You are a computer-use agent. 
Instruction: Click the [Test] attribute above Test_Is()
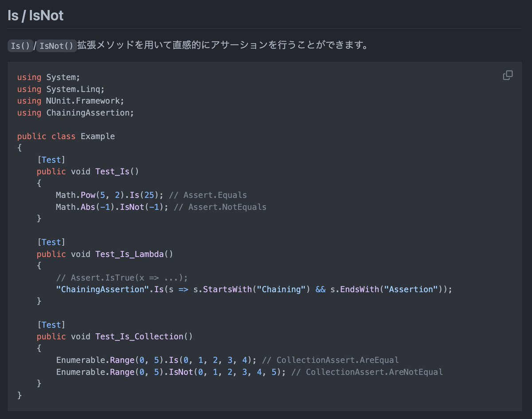coord(51,160)
